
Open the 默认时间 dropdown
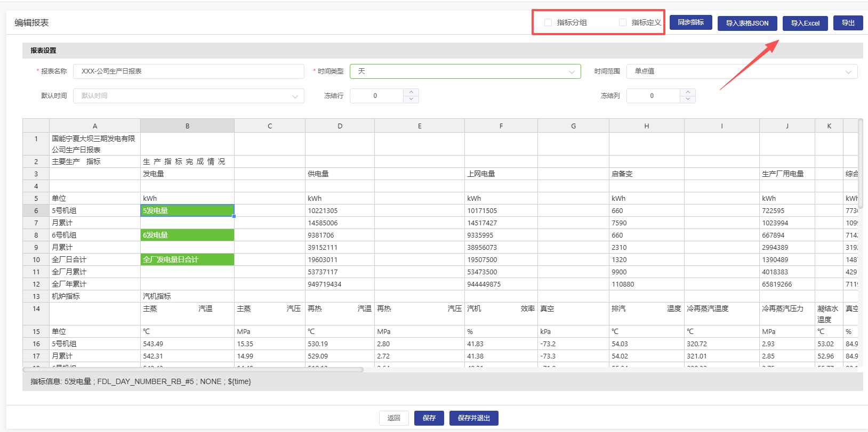point(188,96)
